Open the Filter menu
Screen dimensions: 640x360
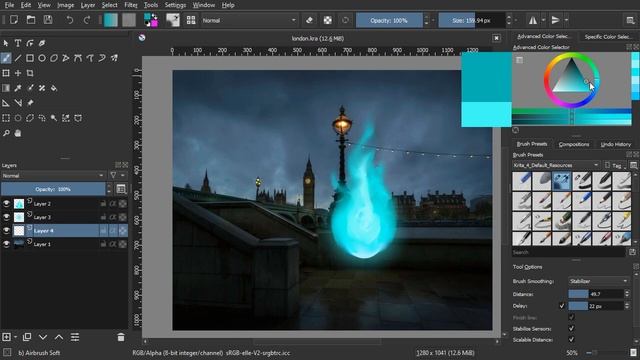click(131, 5)
